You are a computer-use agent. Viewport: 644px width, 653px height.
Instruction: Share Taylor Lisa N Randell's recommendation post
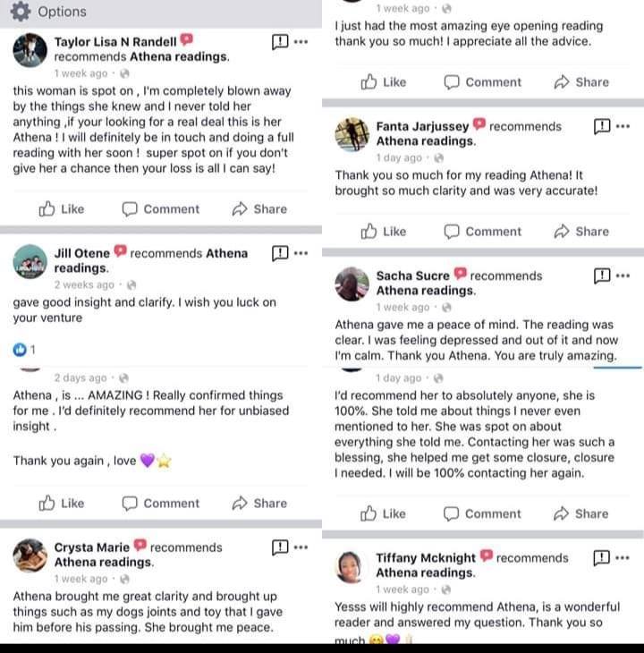click(259, 209)
